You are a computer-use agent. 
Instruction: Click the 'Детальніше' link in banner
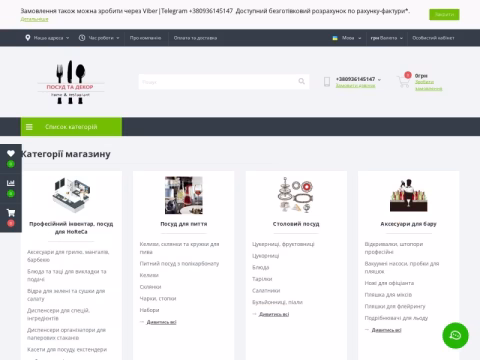point(34,19)
